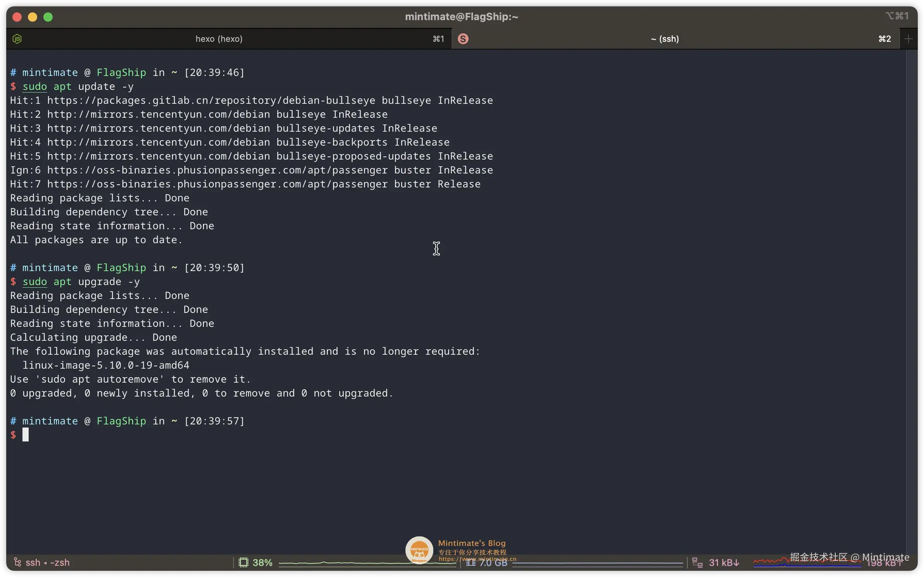
Task: Click the pink S icon on the ssh tab
Action: click(463, 39)
